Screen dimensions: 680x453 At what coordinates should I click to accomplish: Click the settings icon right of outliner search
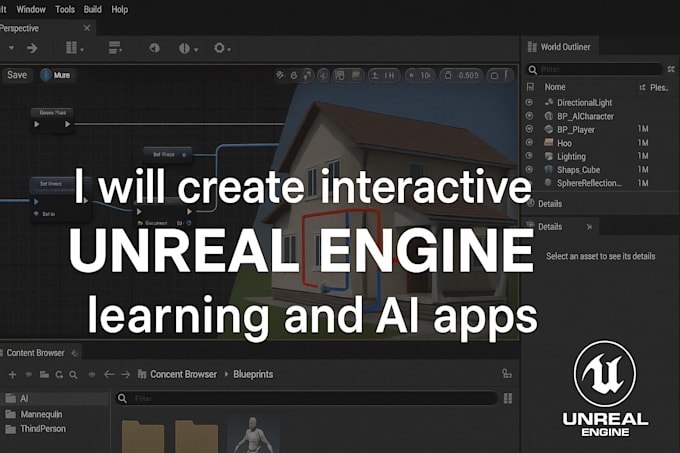[x=671, y=69]
